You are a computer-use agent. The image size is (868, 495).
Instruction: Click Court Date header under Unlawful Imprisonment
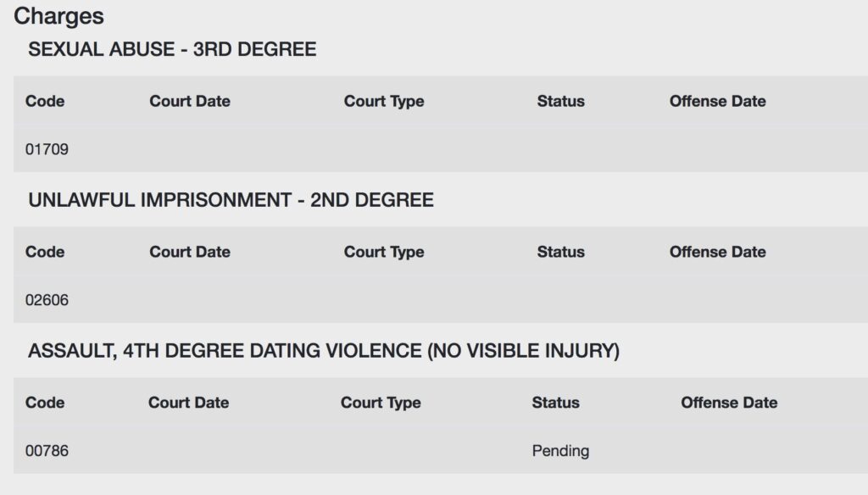(190, 252)
